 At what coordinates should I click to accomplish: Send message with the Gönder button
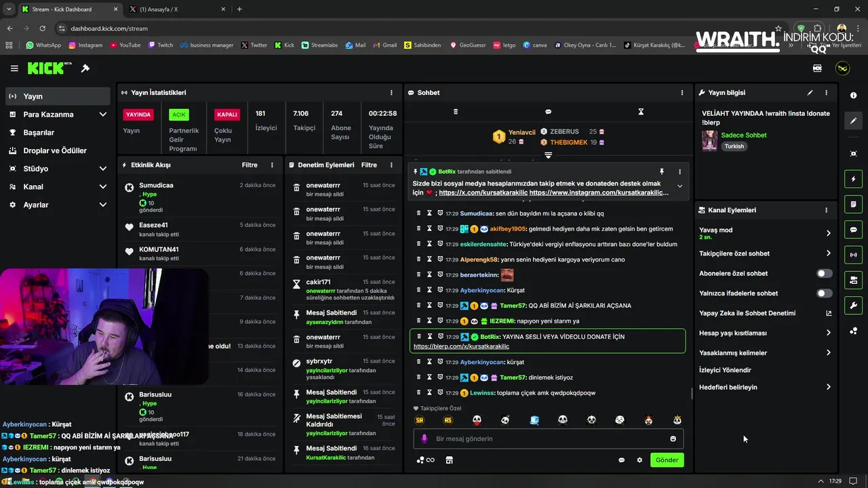[x=667, y=460]
